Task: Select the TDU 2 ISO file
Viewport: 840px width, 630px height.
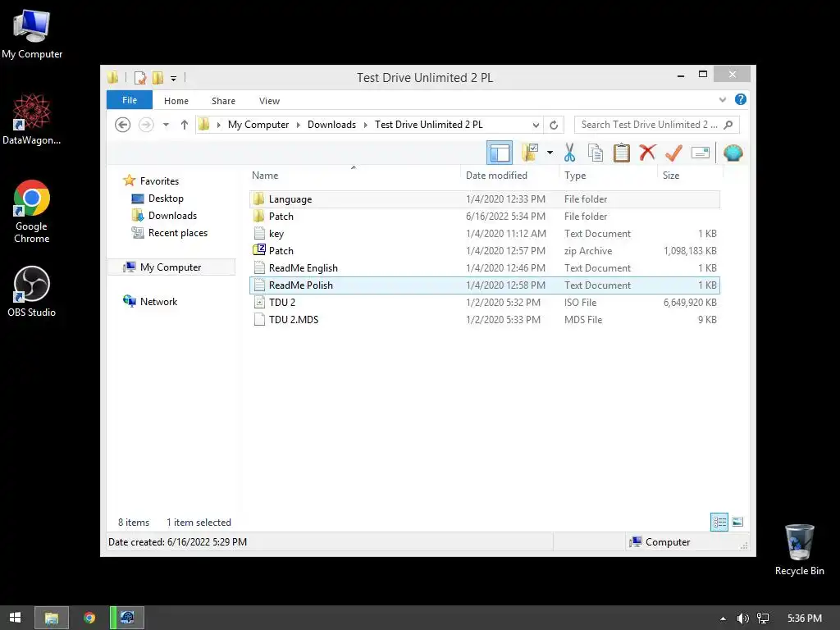Action: point(484,302)
